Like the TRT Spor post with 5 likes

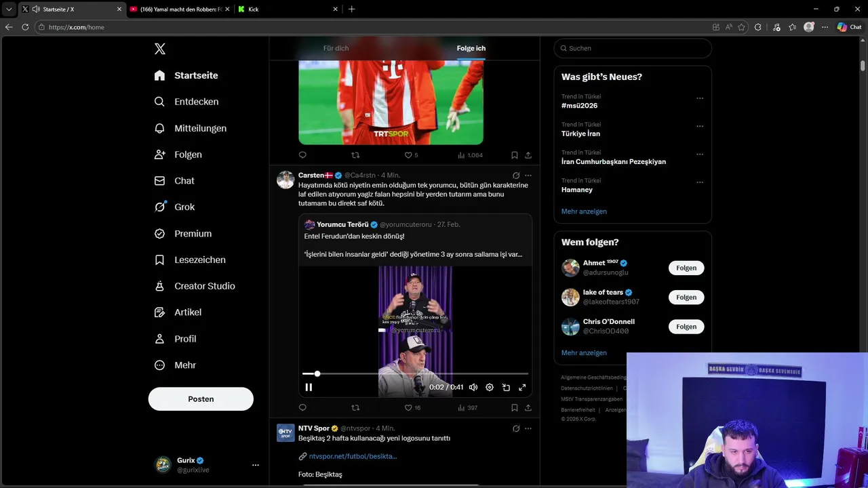pyautogui.click(x=411, y=155)
